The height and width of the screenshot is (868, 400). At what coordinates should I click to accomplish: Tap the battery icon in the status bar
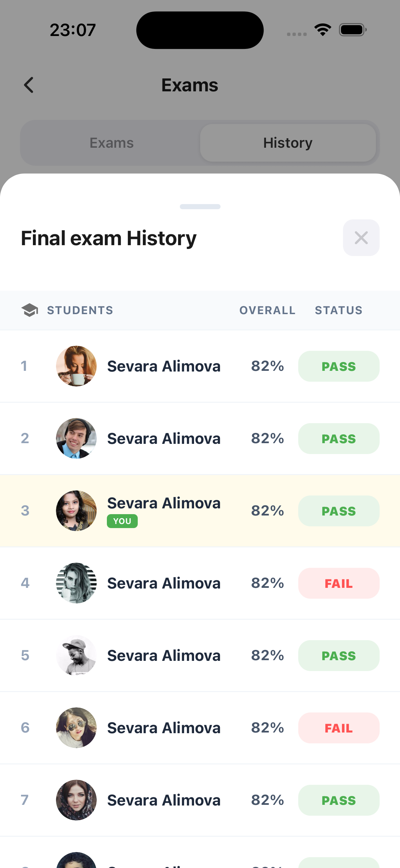pyautogui.click(x=352, y=30)
